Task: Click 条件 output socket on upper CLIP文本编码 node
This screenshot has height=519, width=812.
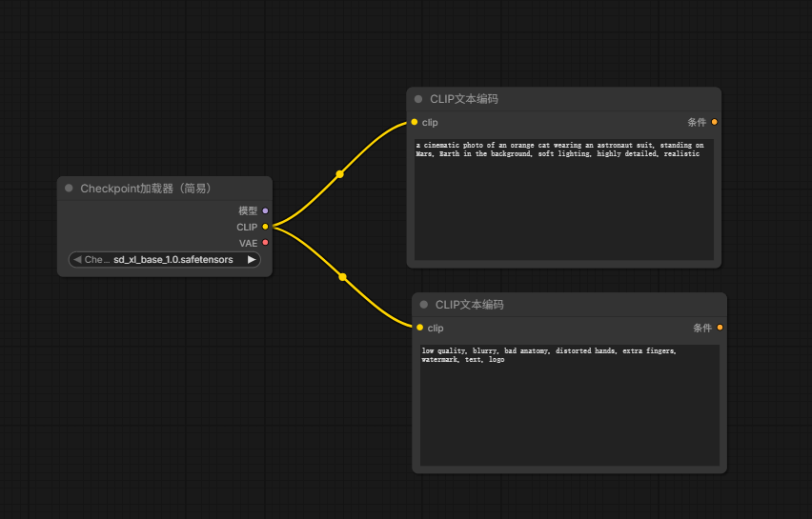Action: tap(714, 122)
